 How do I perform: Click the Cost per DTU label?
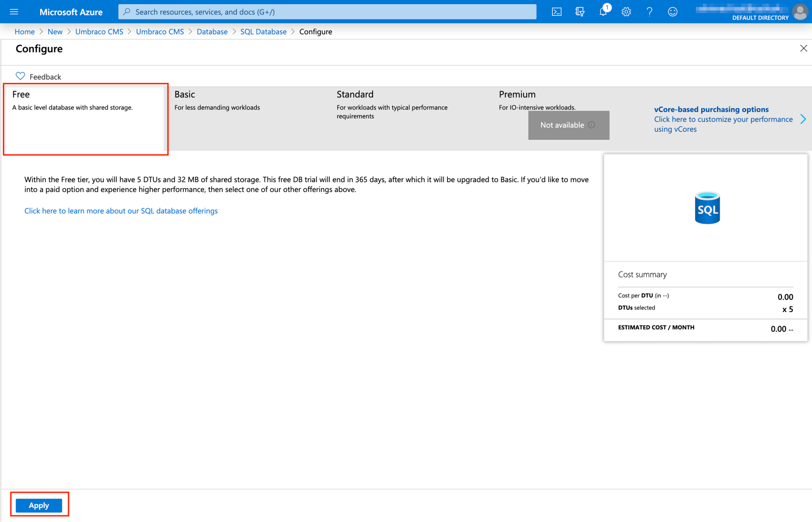[643, 295]
